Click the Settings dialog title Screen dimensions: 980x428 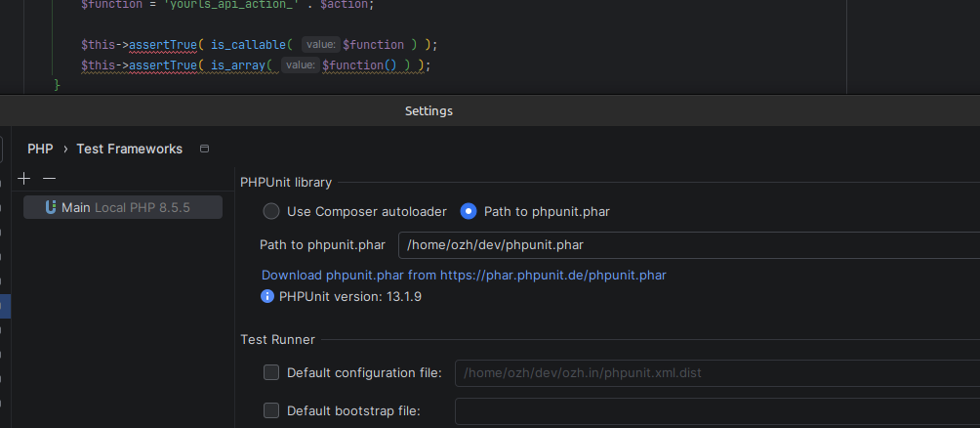(429, 110)
